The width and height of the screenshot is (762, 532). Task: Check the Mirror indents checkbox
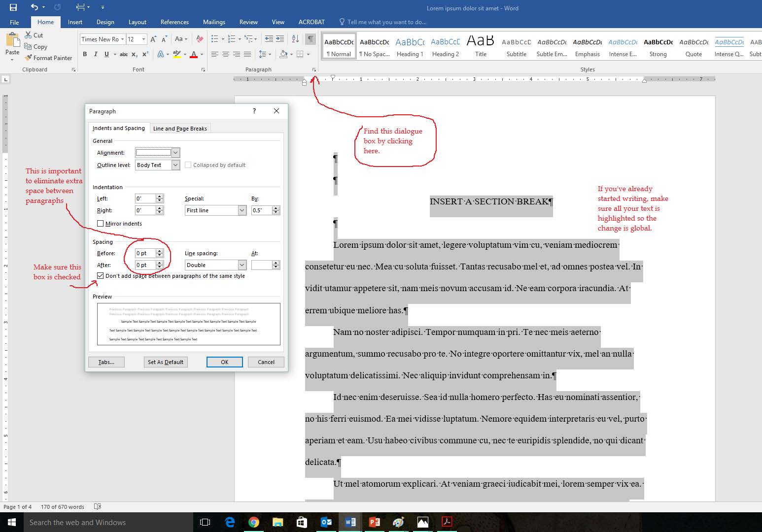[x=101, y=224]
